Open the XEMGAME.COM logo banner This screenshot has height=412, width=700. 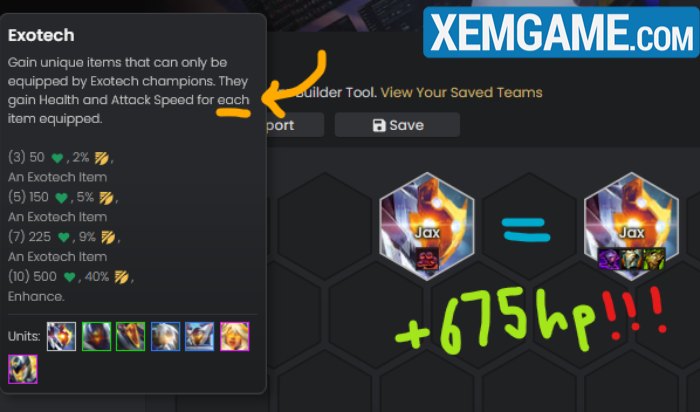(561, 32)
